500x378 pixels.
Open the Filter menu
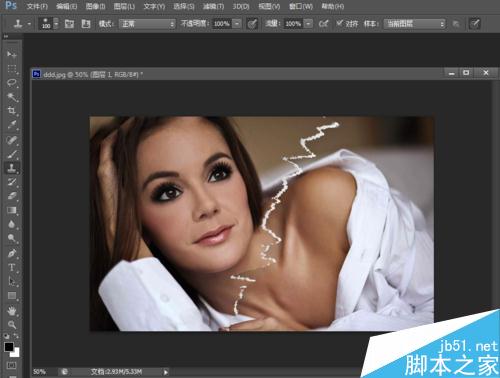[213, 6]
